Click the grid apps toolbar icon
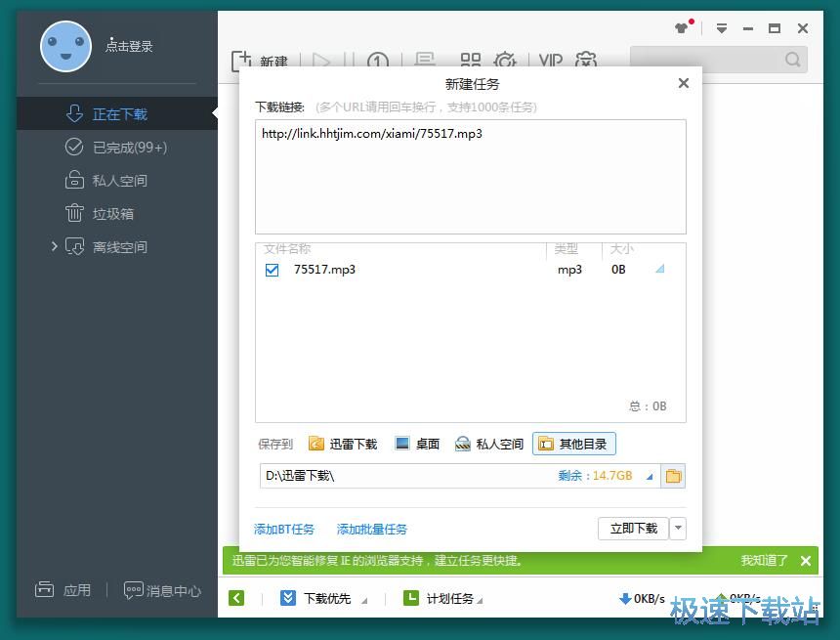This screenshot has height=640, width=840. (471, 61)
